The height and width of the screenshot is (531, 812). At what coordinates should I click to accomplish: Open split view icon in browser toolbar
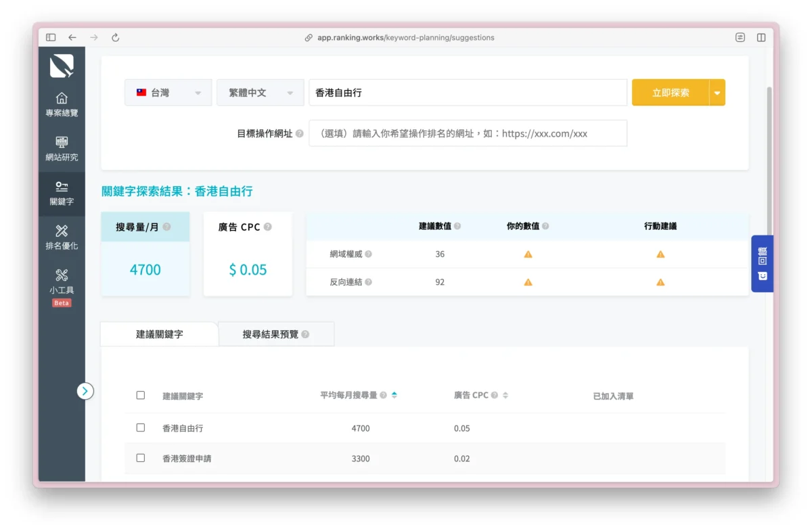tap(761, 38)
